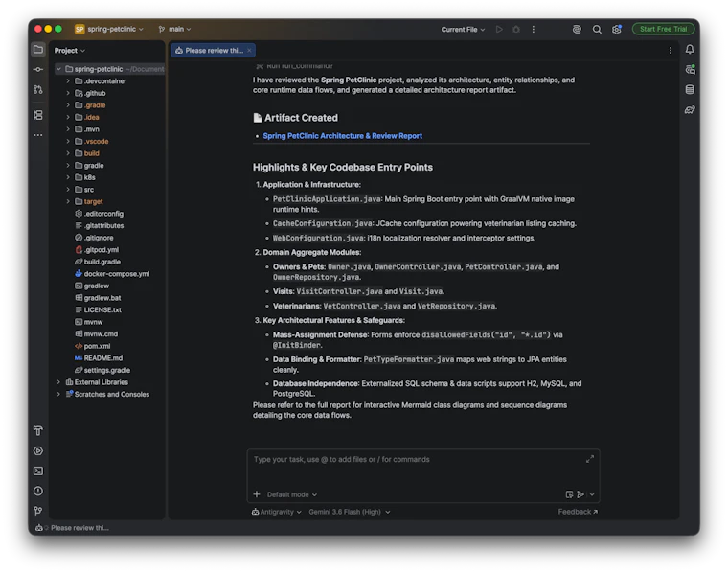Open the Project view dropdown

pos(70,50)
